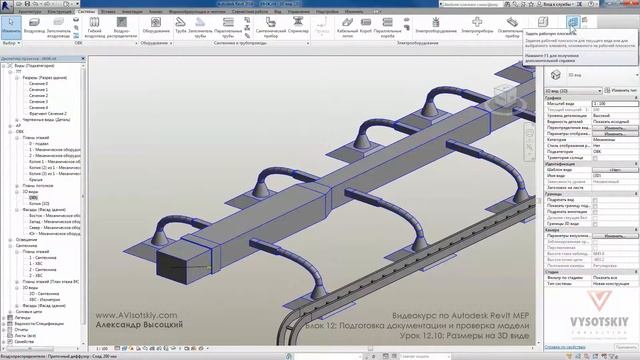
Task: Choose the Заполнитель воздуховода tool
Action: tap(58, 27)
